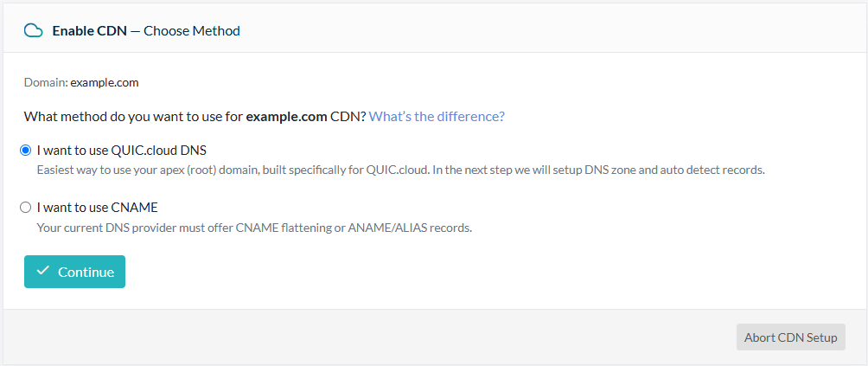The image size is (868, 366).
Task: Select the QUIC.cloud DNS radio button
Action: 25,150
